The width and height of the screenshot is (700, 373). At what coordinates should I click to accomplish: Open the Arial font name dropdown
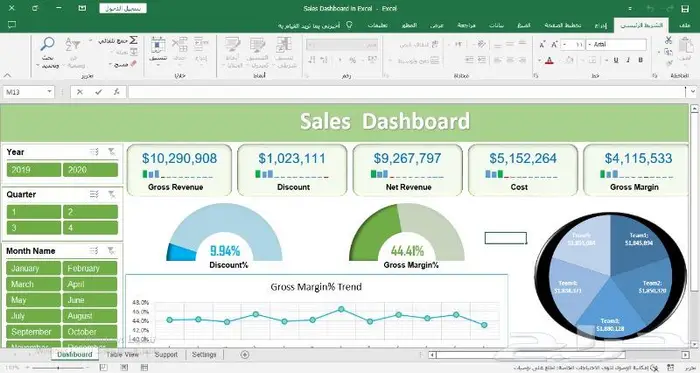589,45
